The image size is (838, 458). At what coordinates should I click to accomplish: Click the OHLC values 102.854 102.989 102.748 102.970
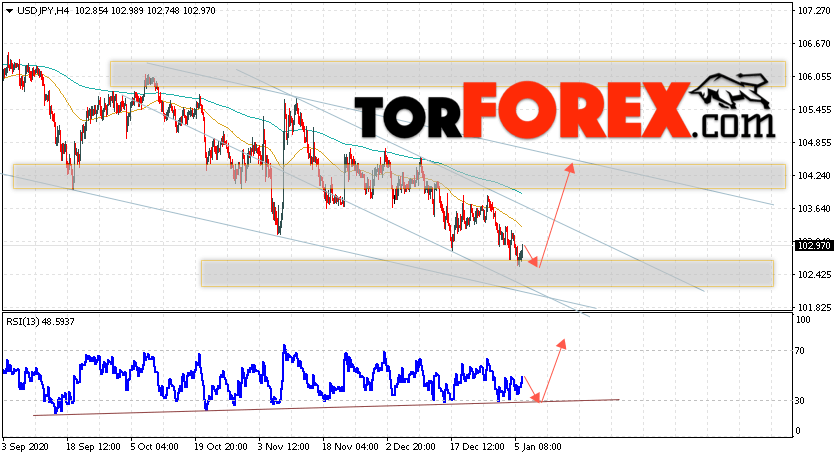tap(145, 11)
